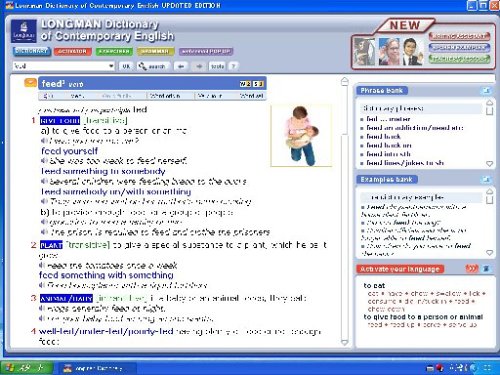
Task: Open the Writing Assistant button
Action: pos(459,36)
